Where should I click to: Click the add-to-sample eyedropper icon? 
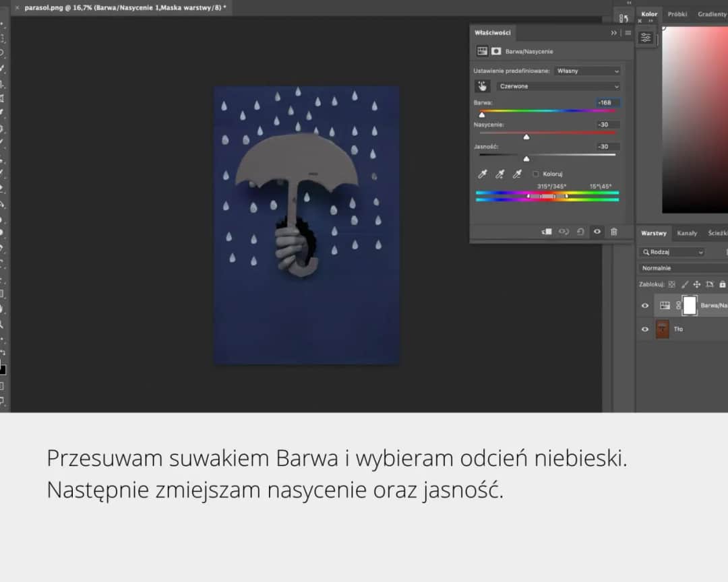pos(499,174)
